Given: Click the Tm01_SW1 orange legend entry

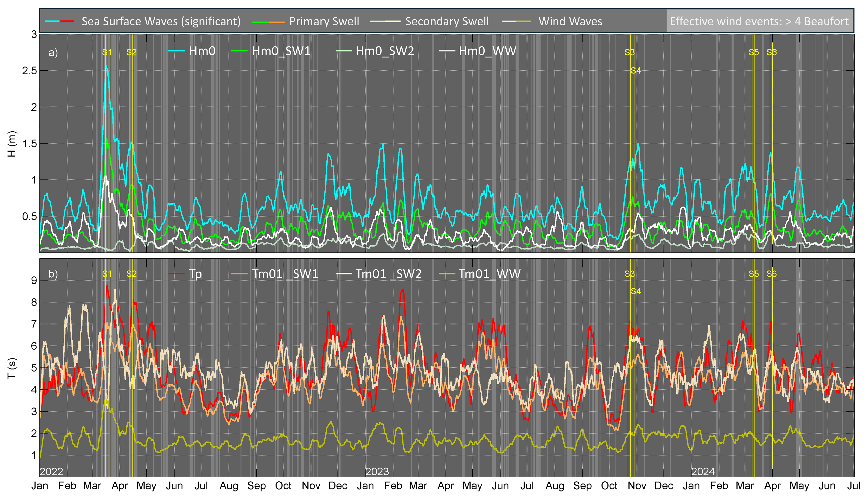Looking at the screenshot, I should click(x=285, y=274).
